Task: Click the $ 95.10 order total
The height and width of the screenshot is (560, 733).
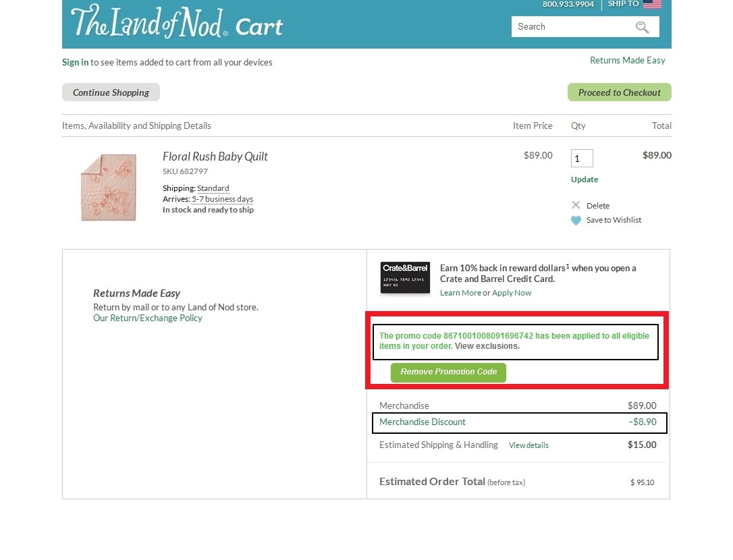Action: pos(643,482)
